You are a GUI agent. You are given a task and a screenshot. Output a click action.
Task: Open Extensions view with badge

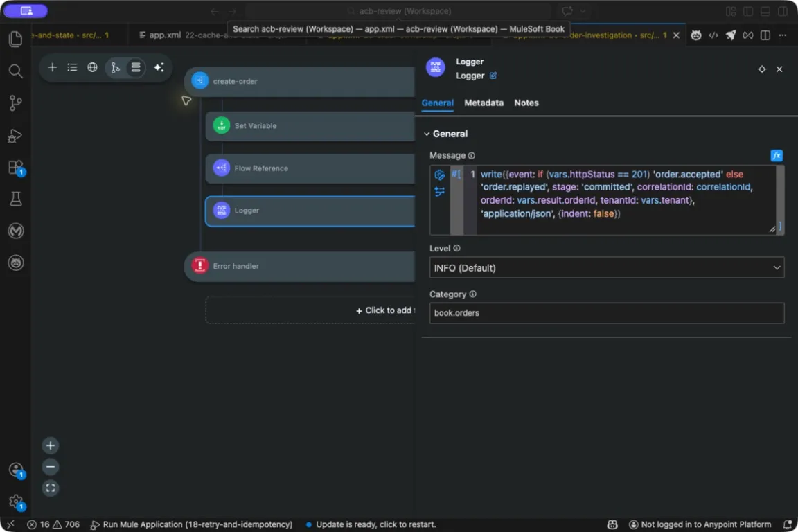[16, 168]
